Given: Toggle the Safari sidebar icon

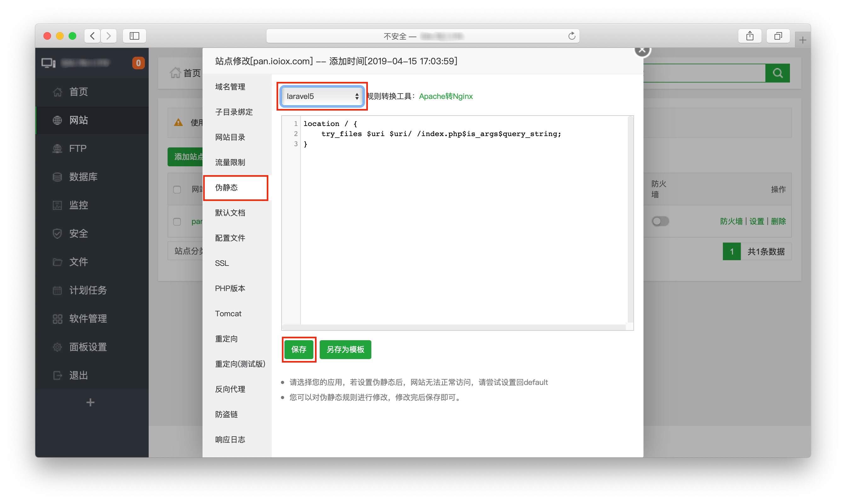Looking at the screenshot, I should pos(134,36).
